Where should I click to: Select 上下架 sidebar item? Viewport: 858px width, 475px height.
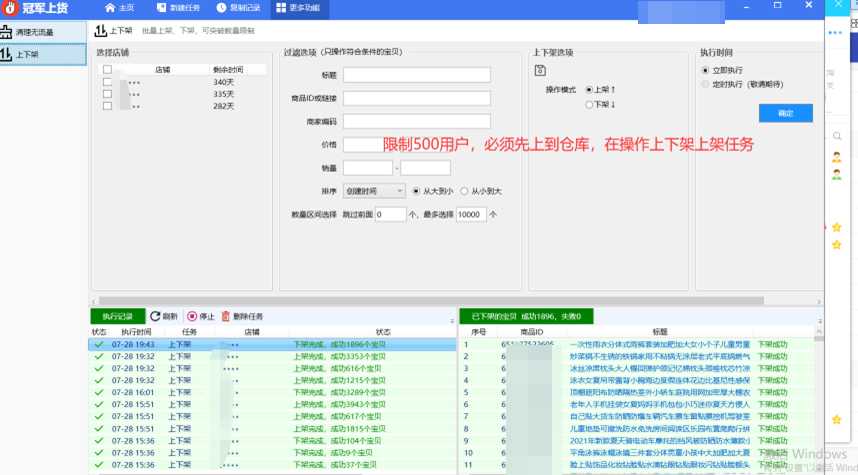pos(43,53)
